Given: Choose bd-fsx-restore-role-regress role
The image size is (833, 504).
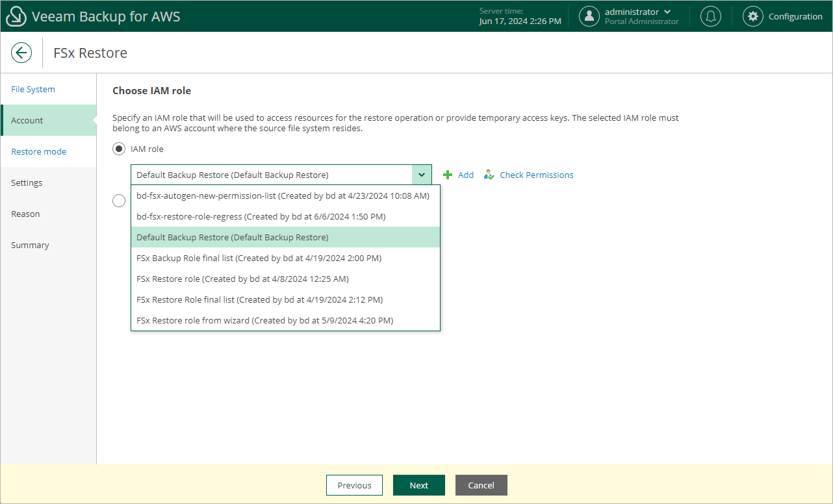Looking at the screenshot, I should click(x=285, y=216).
